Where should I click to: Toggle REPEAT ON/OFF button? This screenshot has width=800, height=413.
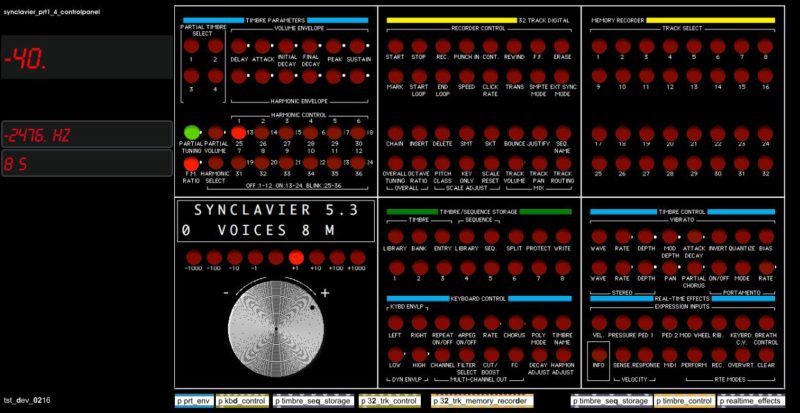click(443, 323)
